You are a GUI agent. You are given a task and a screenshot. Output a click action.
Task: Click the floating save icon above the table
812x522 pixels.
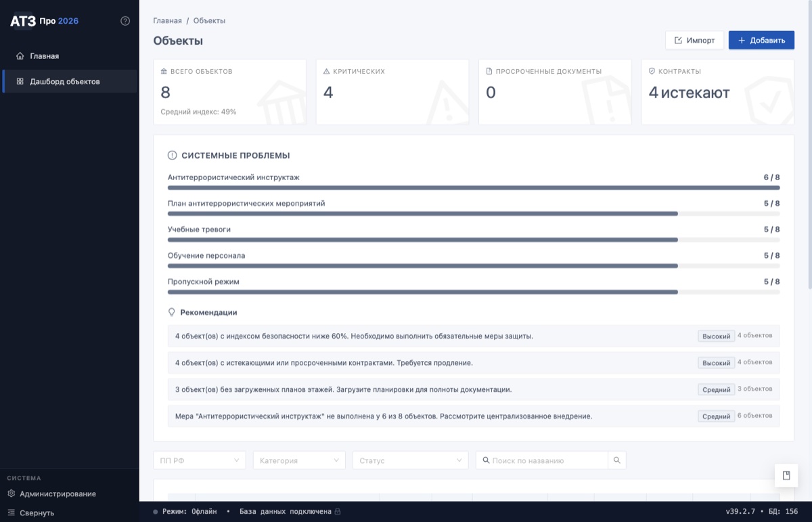785,475
